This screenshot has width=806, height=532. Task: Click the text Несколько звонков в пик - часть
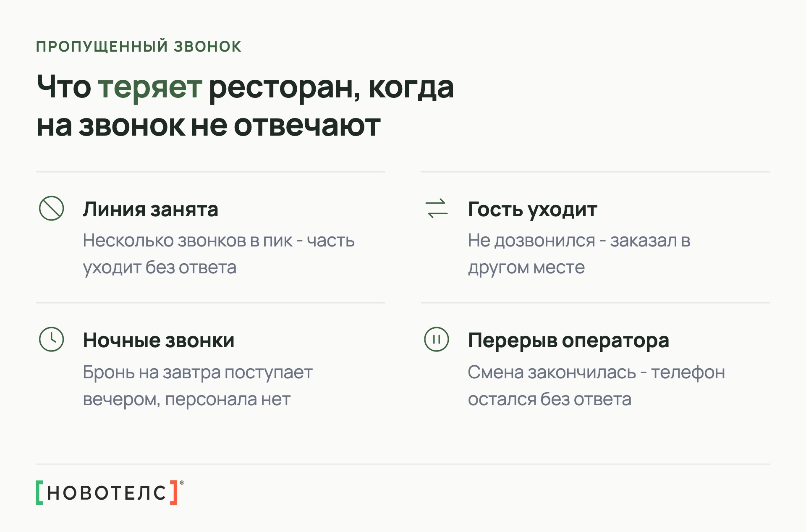point(219,241)
